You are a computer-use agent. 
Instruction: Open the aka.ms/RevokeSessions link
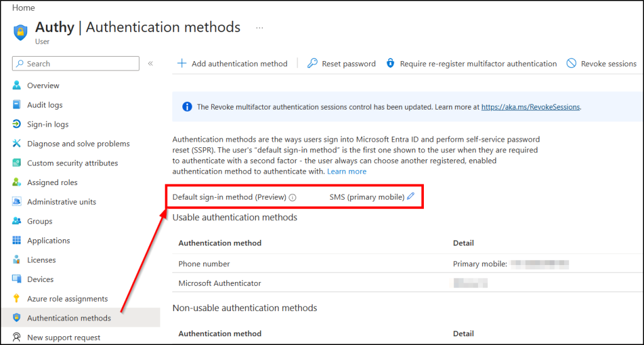coord(530,107)
